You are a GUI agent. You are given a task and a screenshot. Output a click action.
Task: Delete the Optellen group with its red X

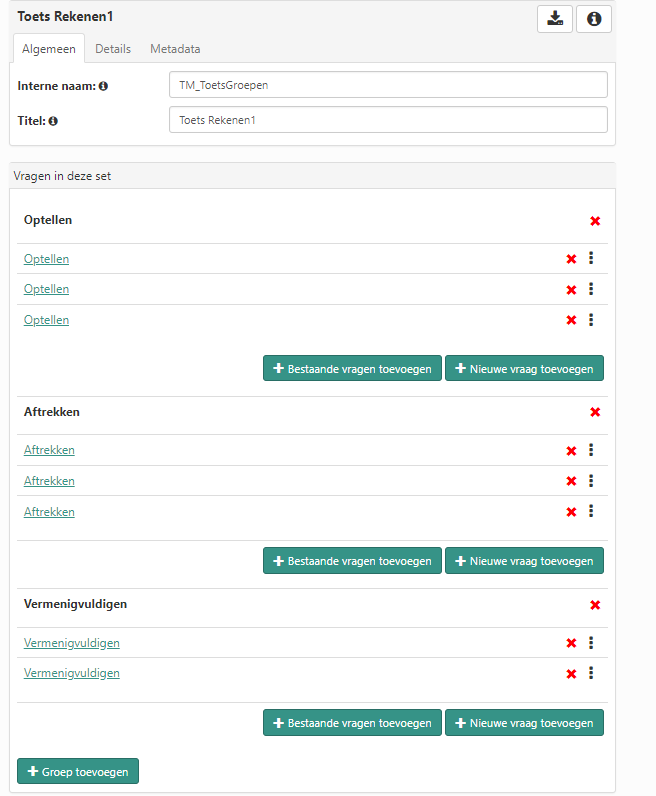tap(595, 221)
